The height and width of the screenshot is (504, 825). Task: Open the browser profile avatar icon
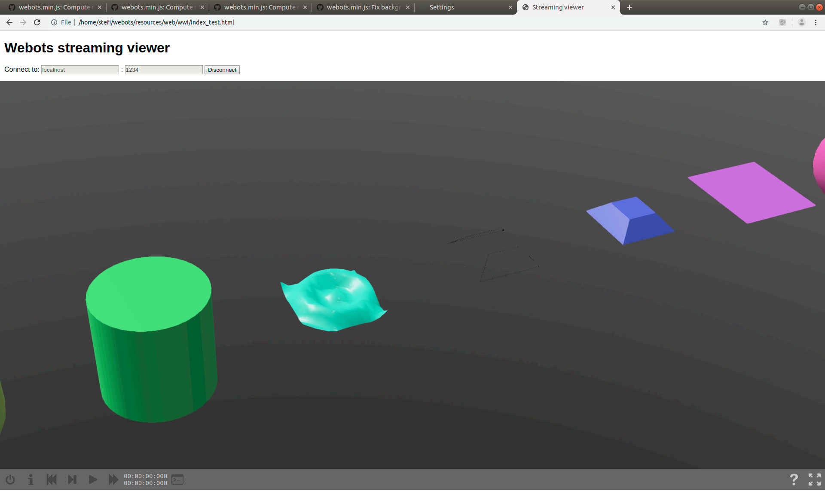(x=801, y=22)
